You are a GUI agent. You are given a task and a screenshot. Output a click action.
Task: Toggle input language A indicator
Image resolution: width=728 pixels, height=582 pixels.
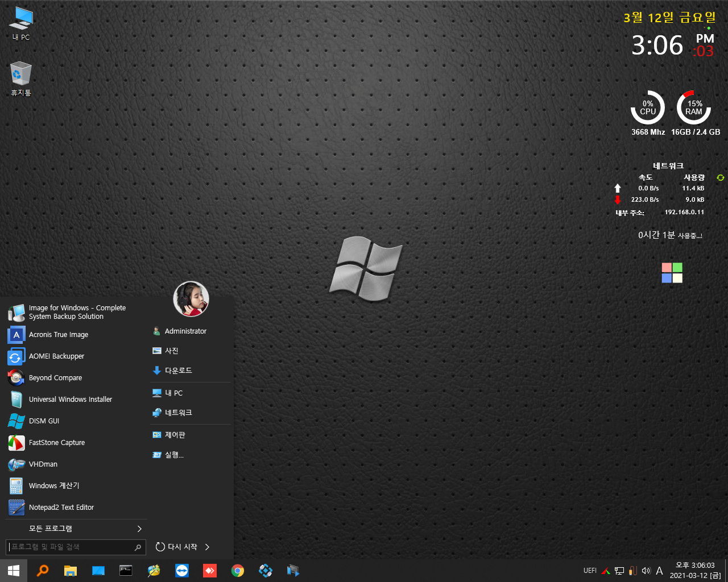659,571
